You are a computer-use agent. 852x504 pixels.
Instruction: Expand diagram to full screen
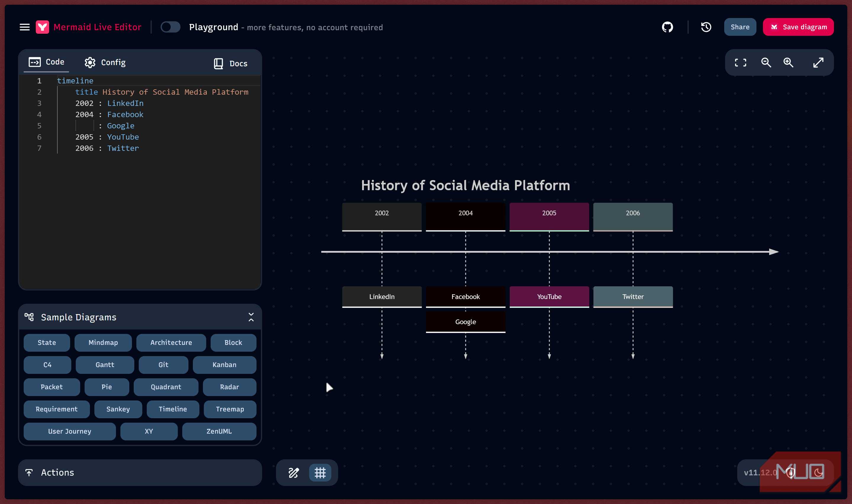[818, 62]
